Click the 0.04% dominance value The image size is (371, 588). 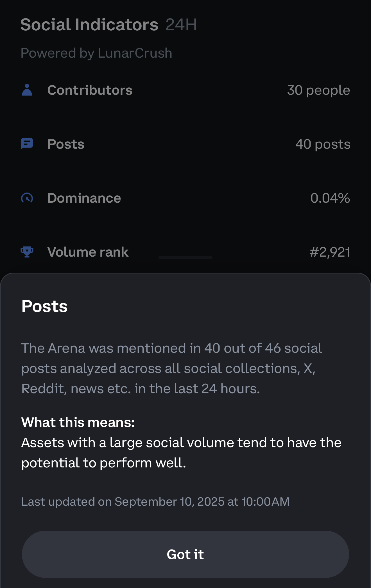pos(330,198)
